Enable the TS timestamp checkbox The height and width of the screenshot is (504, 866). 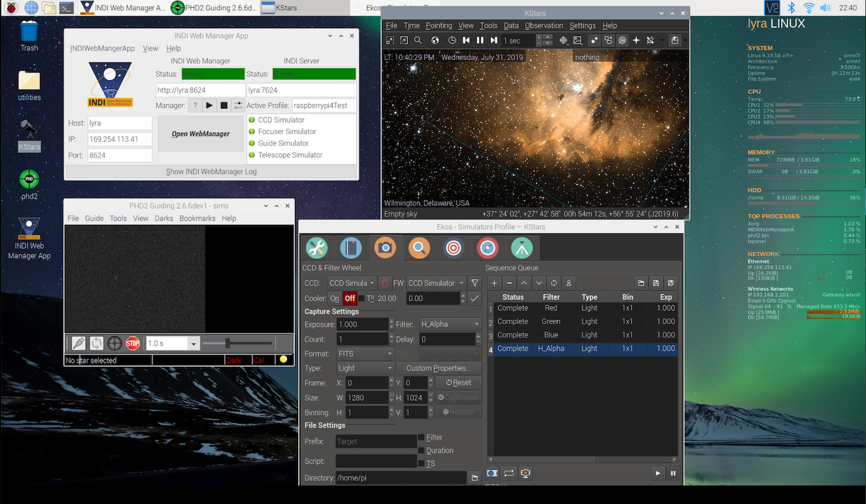point(421,463)
